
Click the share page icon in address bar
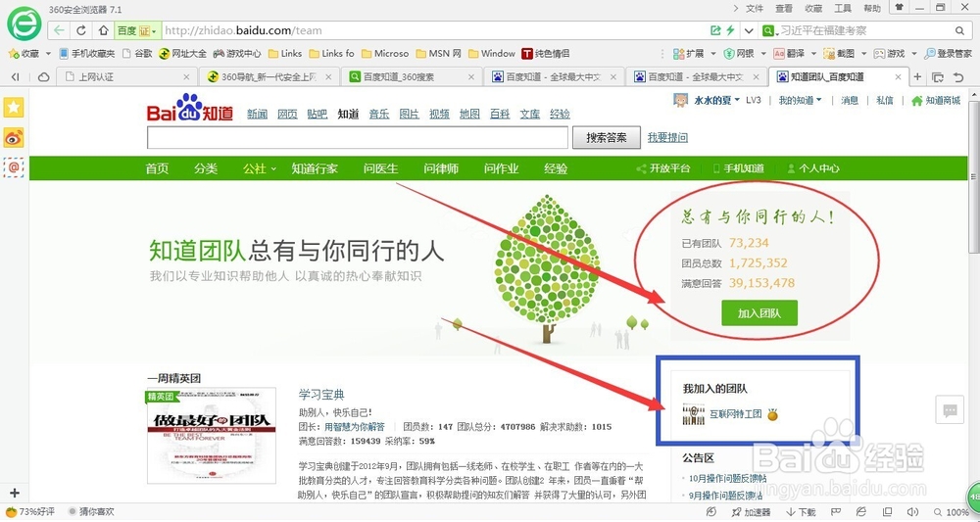(x=715, y=30)
